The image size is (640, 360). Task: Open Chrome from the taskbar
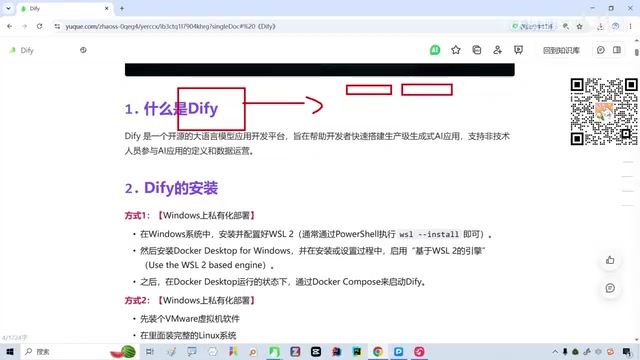coord(378,351)
